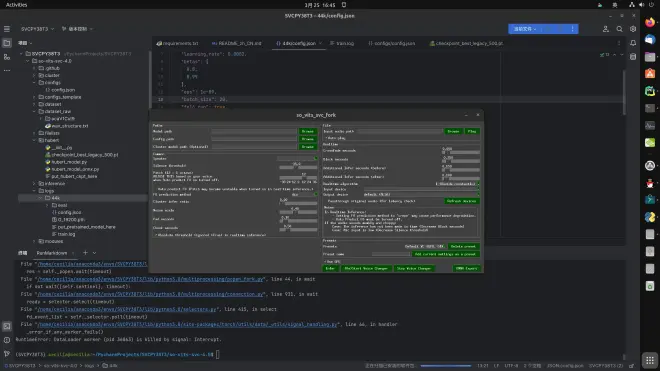Open Realtime algorithm dropdown

coord(458,184)
